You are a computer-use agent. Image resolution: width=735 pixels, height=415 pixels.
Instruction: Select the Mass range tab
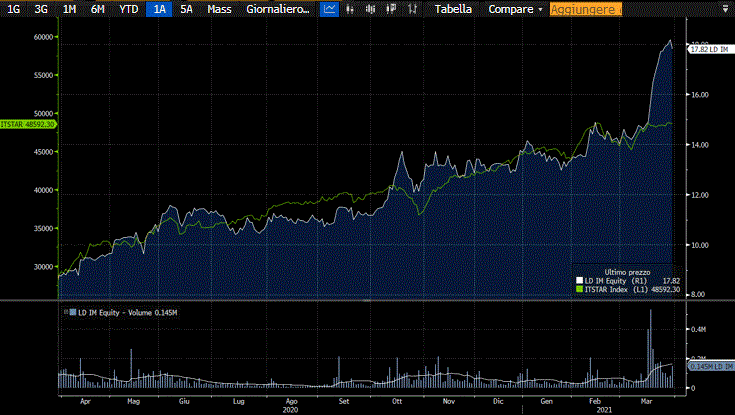coord(219,9)
